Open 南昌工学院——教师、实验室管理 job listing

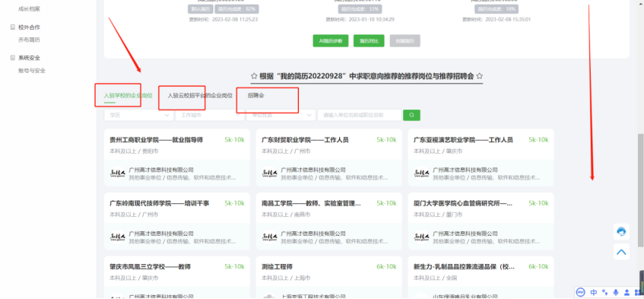(311, 203)
